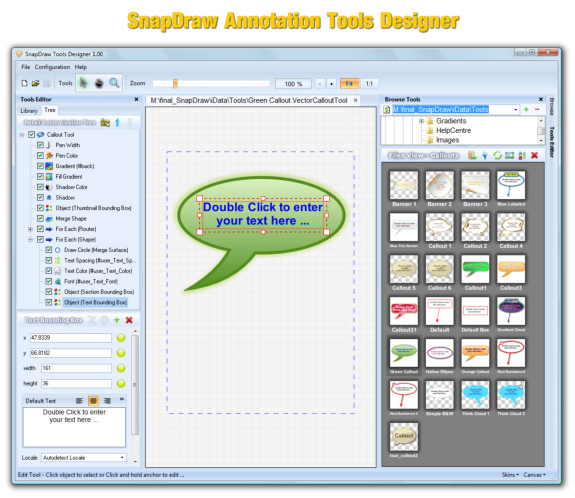Open the Autodetect Locale dropdown
Screen dimensions: 575x498
[122, 458]
